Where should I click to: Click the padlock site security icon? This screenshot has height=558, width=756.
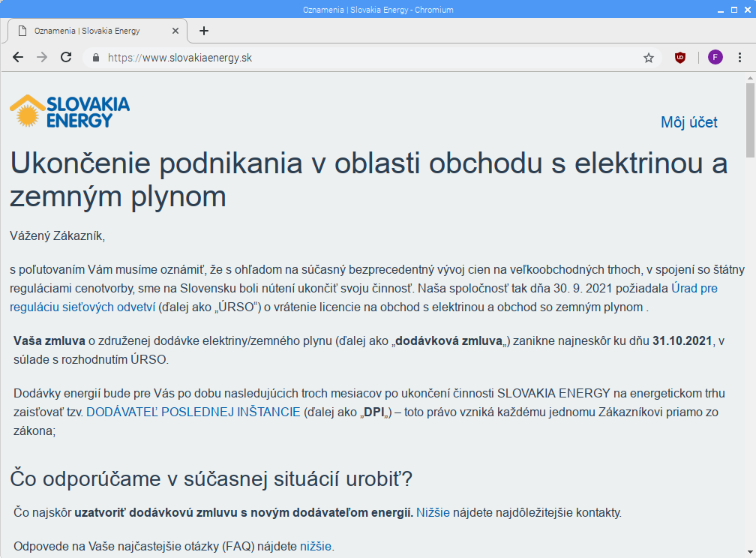point(95,58)
